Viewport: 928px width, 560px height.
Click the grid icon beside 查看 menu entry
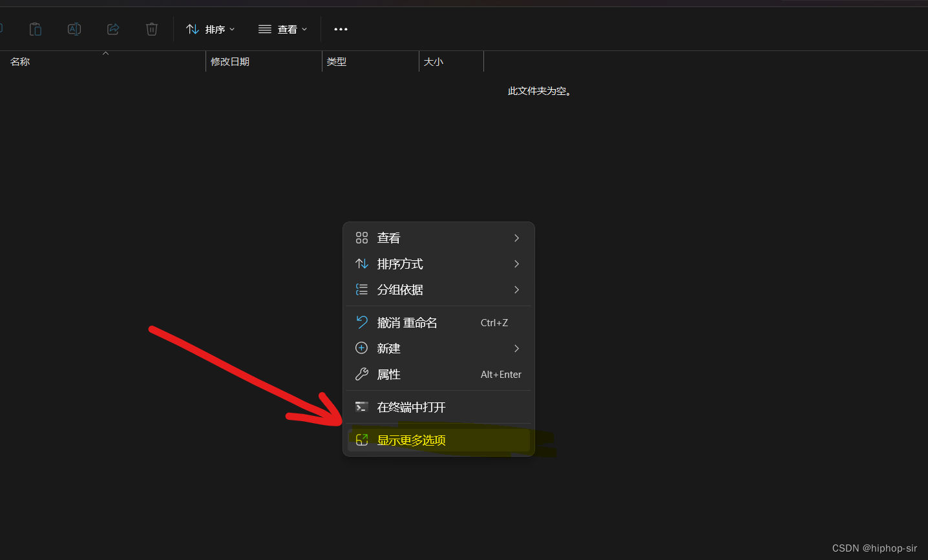362,238
